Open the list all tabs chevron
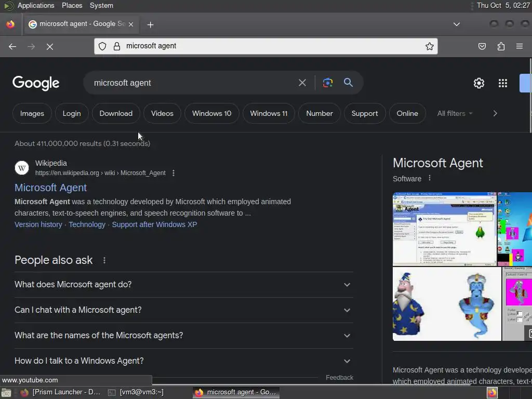Image resolution: width=532 pixels, height=399 pixels. coord(457,24)
